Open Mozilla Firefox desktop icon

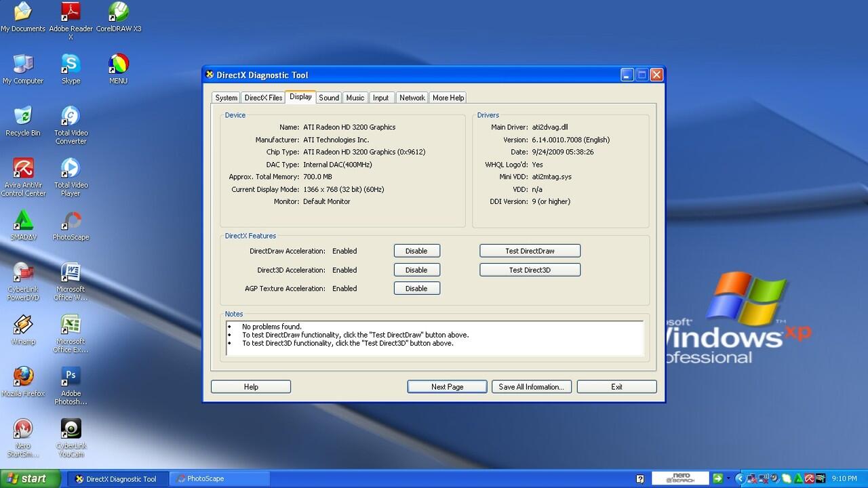(x=23, y=382)
